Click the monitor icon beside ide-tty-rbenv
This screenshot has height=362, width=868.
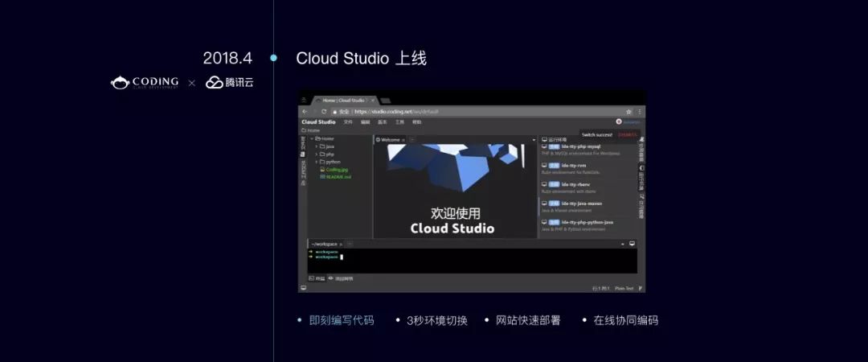click(544, 184)
